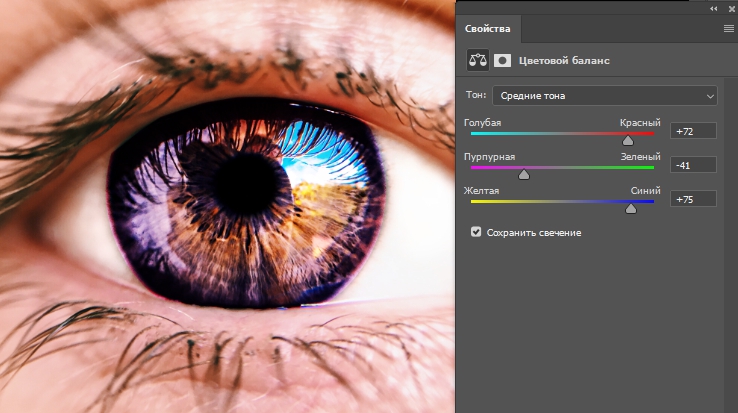Click the Желтая–Синий slider handle
This screenshot has height=413, width=738.
pos(631,209)
